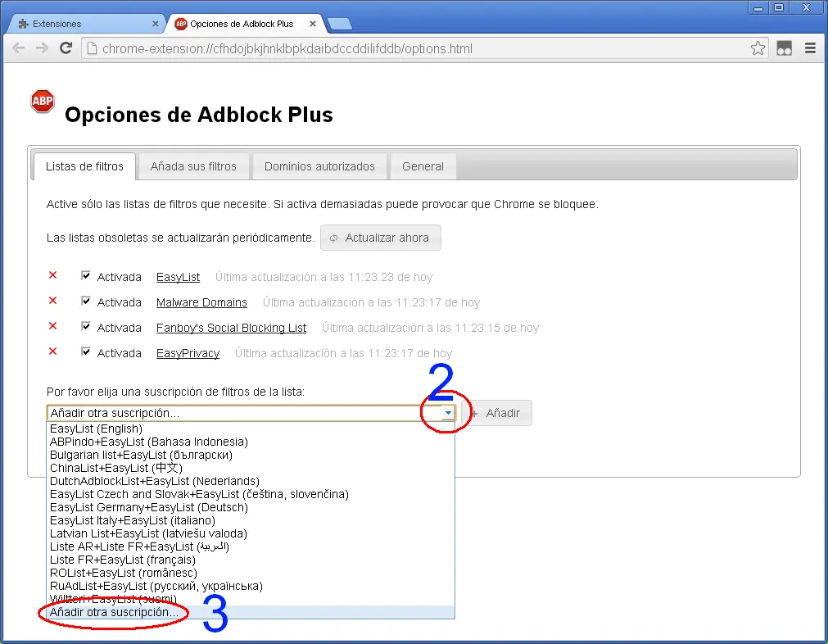
Task: Collapse the subscription dropdown via its arrow
Action: 448,413
